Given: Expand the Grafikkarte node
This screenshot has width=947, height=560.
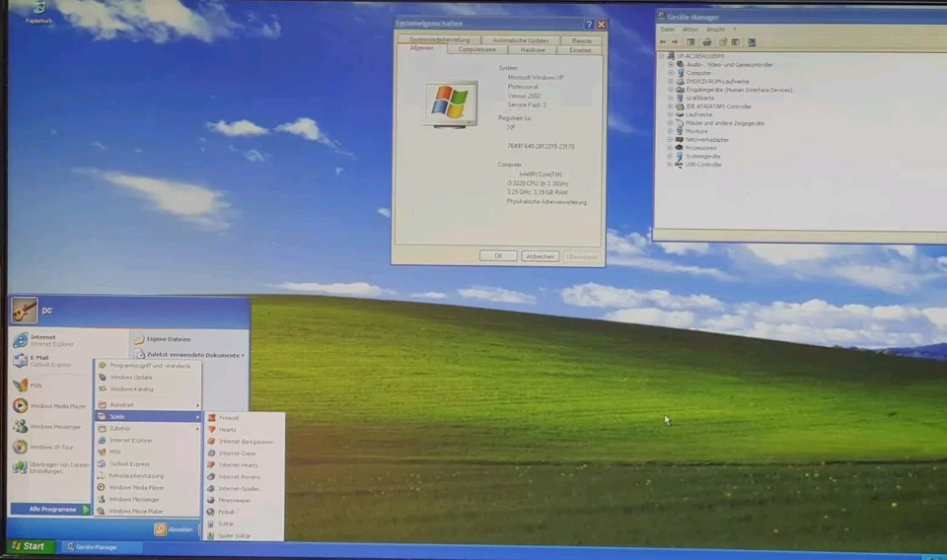Looking at the screenshot, I should [x=671, y=98].
